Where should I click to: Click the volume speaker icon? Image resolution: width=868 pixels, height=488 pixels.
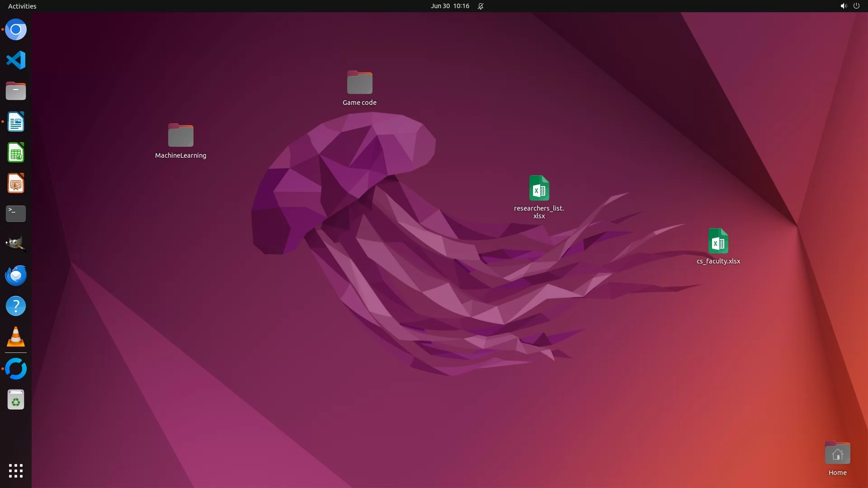[x=843, y=6]
